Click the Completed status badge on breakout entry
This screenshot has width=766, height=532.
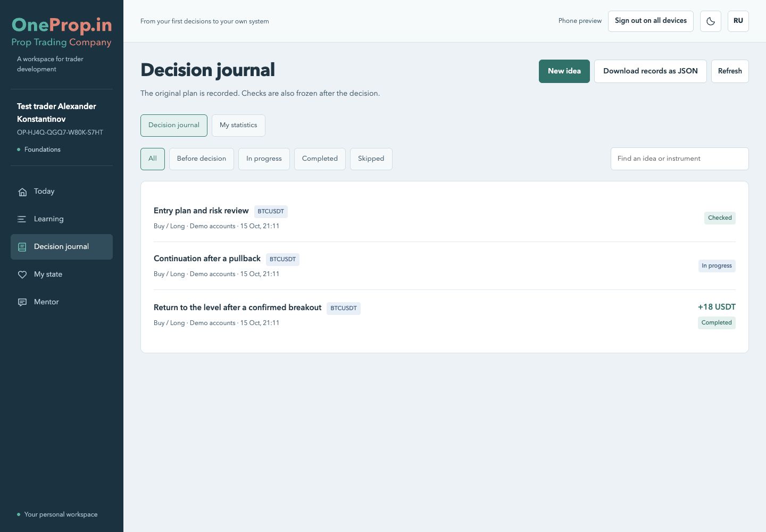pyautogui.click(x=717, y=323)
